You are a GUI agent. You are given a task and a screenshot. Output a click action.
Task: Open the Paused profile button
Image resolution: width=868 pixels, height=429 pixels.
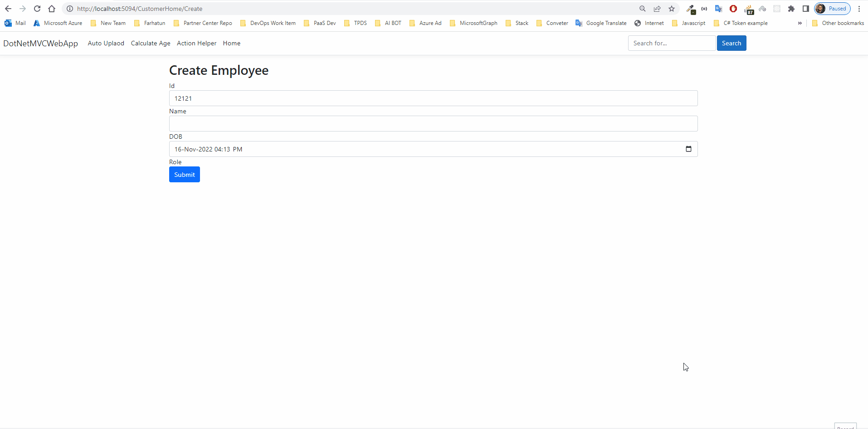point(832,9)
